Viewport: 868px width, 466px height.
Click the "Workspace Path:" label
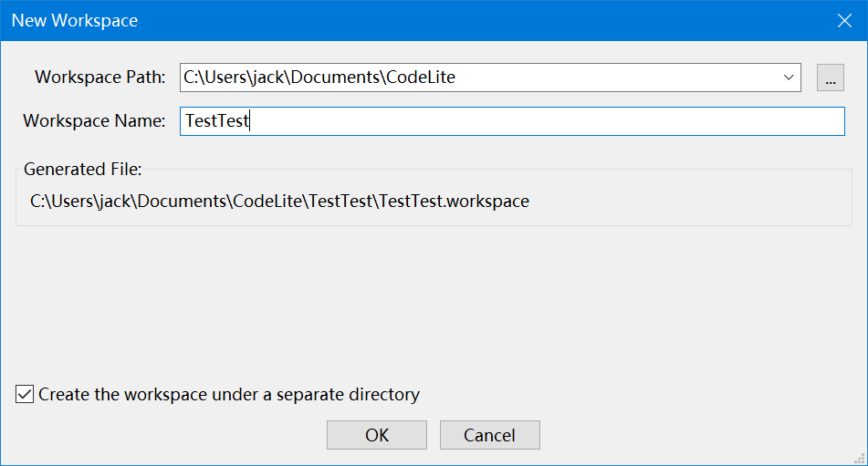click(x=100, y=78)
